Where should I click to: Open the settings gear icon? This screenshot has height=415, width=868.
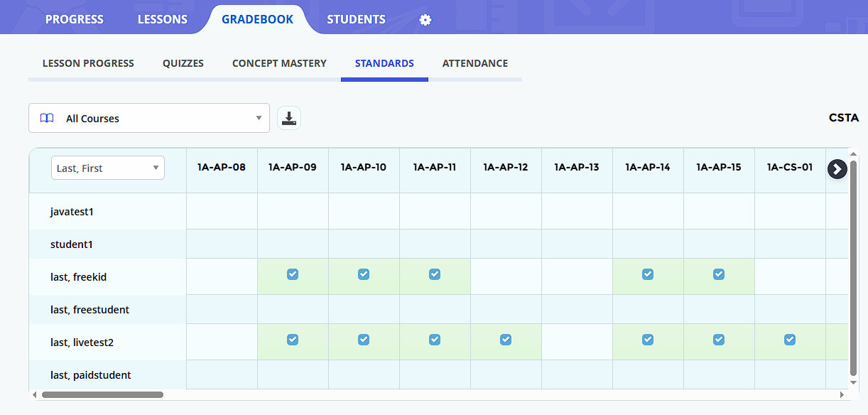pos(425,20)
